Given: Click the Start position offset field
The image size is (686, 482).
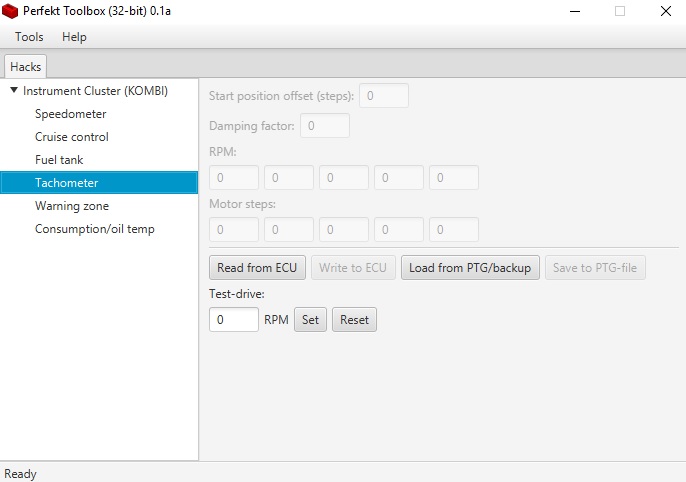Looking at the screenshot, I should point(384,96).
